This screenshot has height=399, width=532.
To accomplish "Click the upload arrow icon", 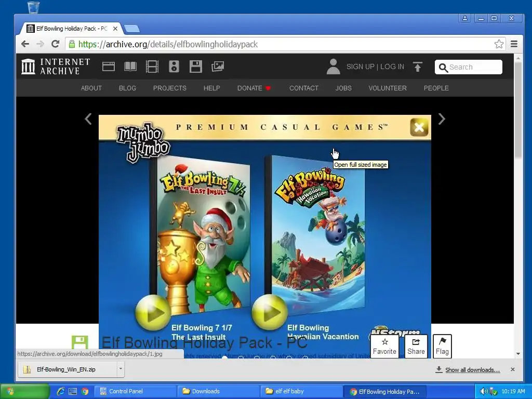I will [x=418, y=67].
